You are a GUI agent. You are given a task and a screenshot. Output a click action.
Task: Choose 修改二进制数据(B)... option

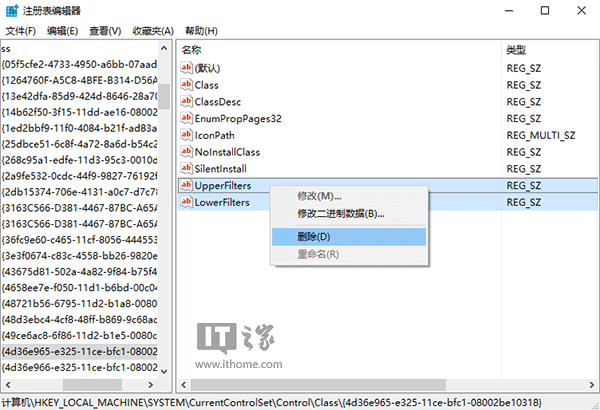[x=340, y=213]
